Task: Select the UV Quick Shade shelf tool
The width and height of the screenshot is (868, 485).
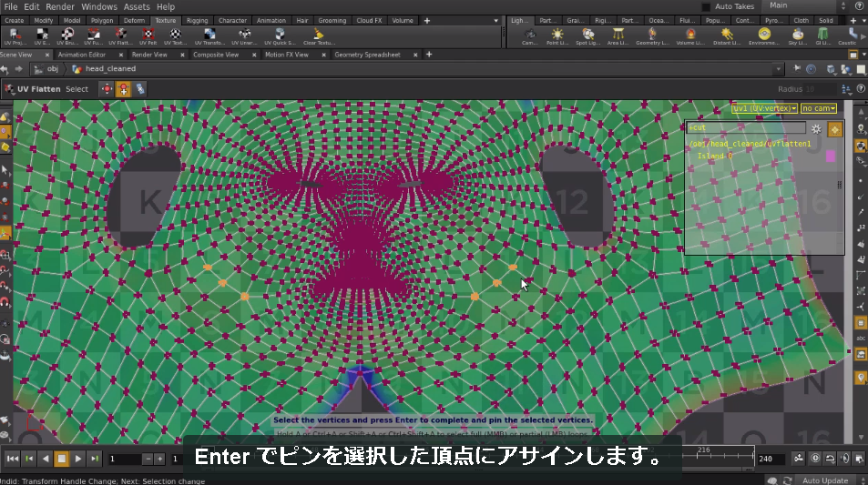Action: [x=280, y=36]
